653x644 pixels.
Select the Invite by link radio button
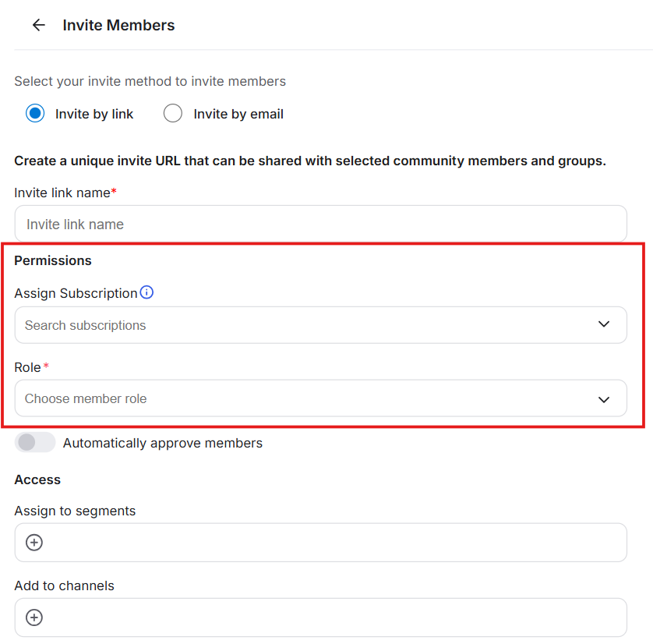point(35,114)
